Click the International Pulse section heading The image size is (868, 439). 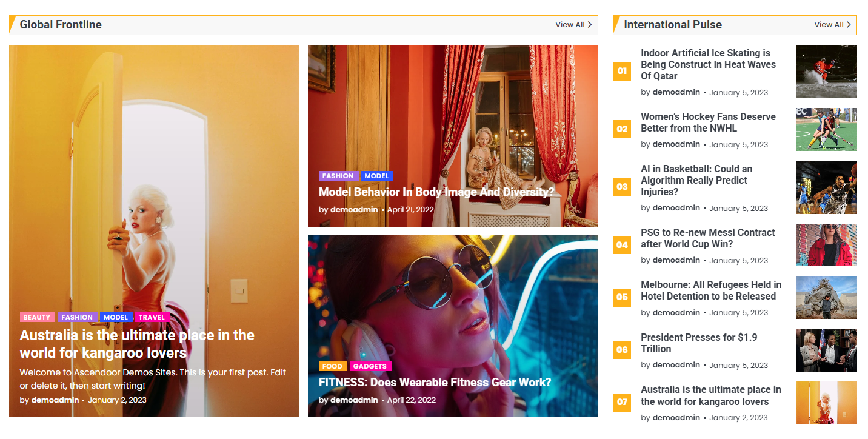pyautogui.click(x=672, y=25)
